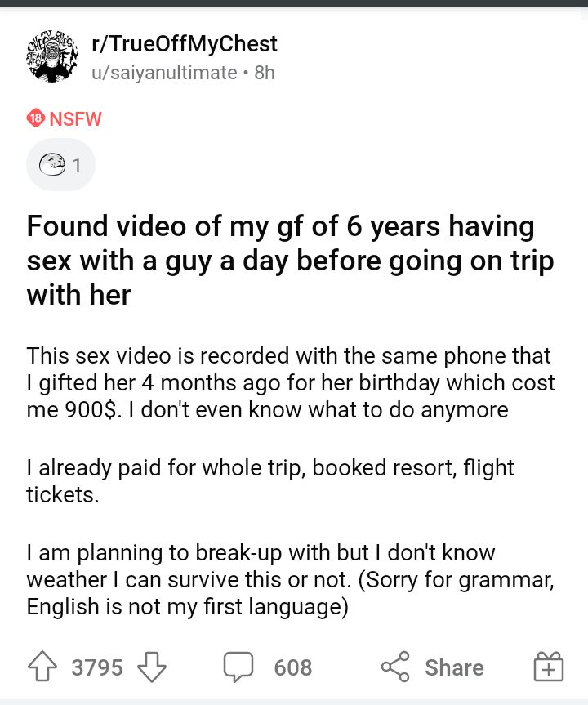Click the award count showing 1
The image size is (588, 705).
(77, 166)
